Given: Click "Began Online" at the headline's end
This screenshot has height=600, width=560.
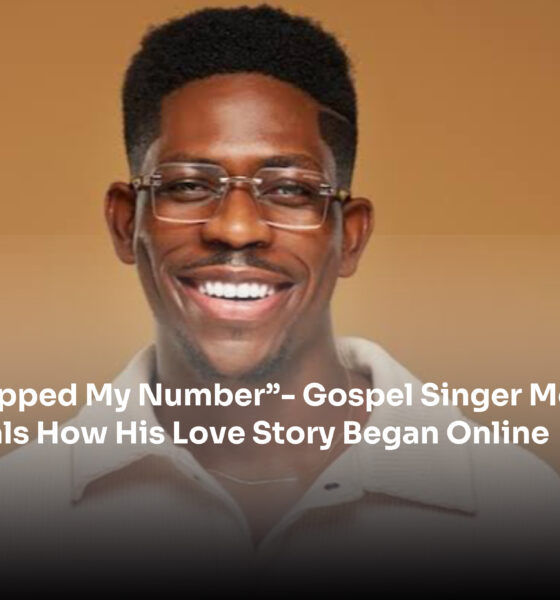Looking at the screenshot, I should (446, 433).
